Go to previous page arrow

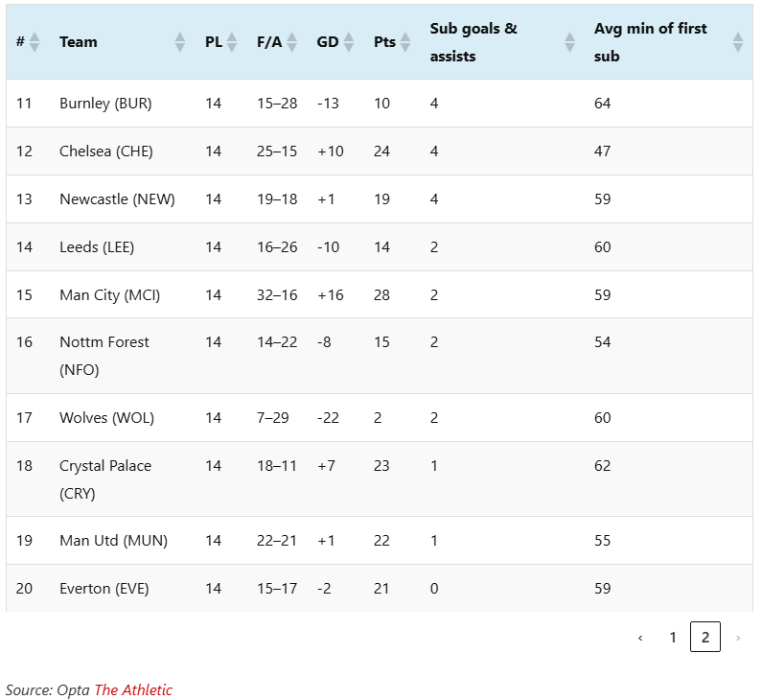click(640, 638)
